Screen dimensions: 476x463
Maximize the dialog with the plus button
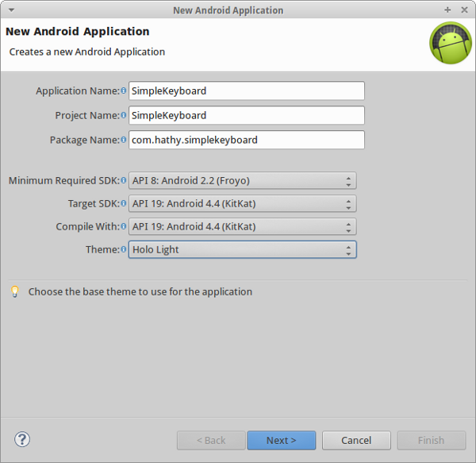(447, 10)
